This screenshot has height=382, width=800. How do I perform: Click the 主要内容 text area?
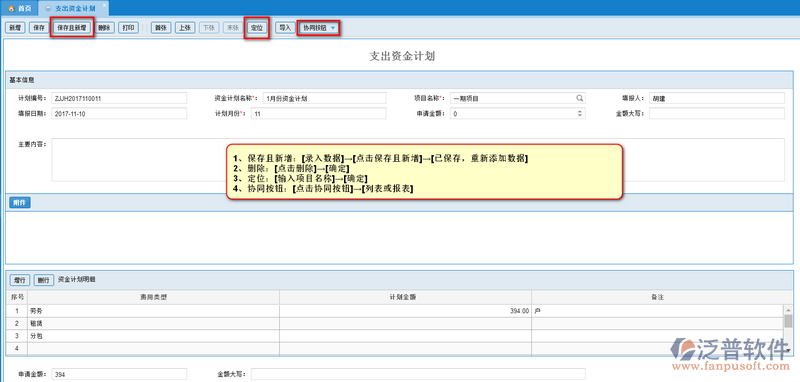pyautogui.click(x=418, y=160)
